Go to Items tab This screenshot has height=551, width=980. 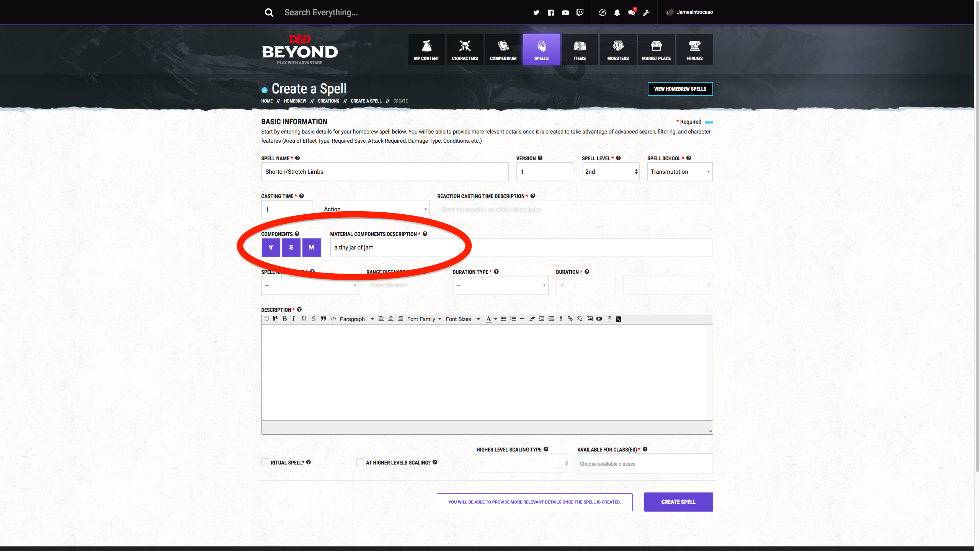click(580, 49)
